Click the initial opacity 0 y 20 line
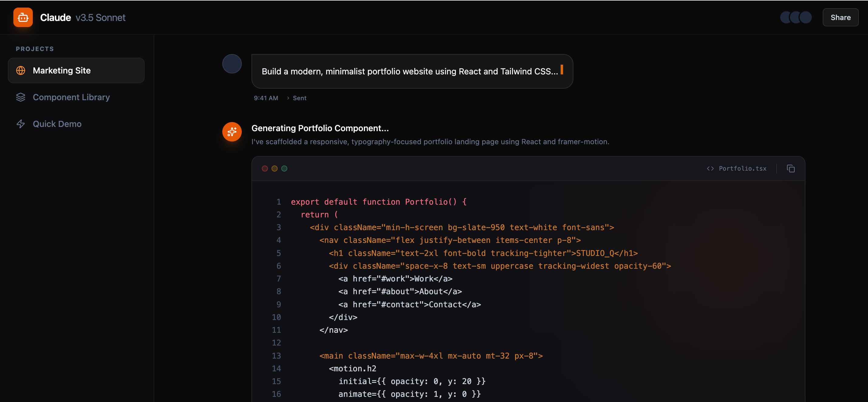The image size is (868, 402). 412,381
